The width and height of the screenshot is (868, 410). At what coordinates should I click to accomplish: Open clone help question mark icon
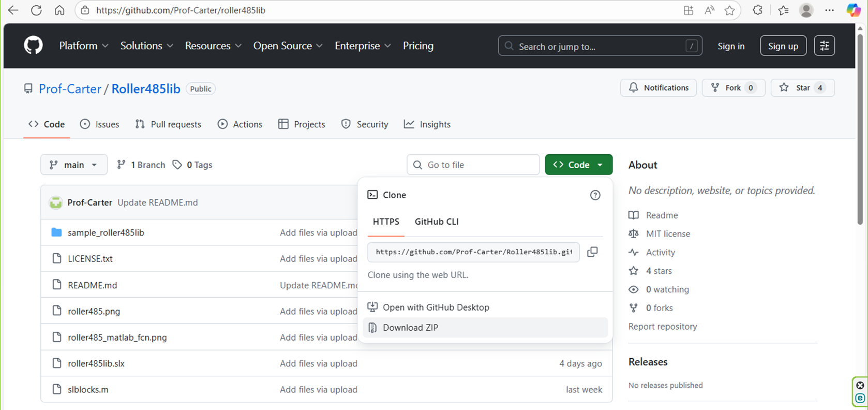click(x=595, y=195)
